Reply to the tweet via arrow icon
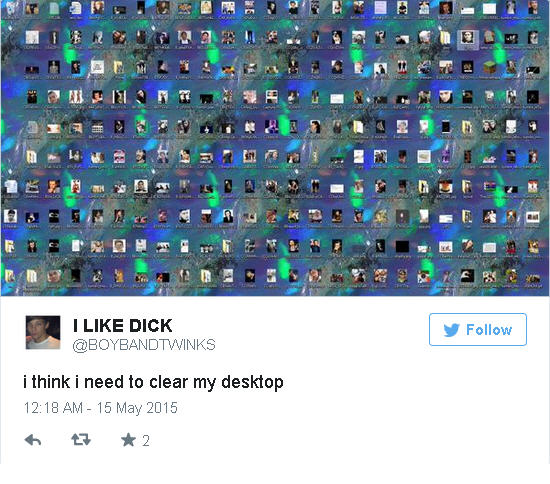 pos(33,439)
